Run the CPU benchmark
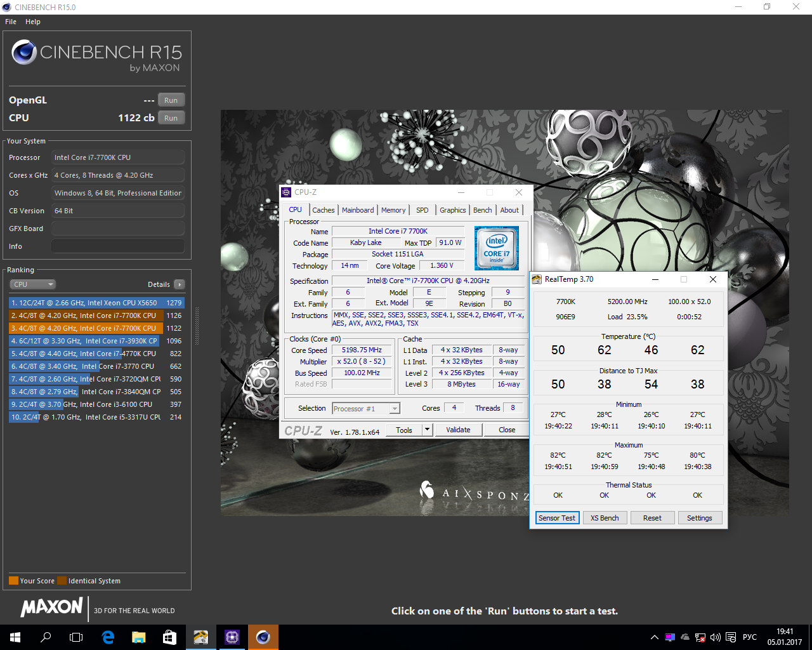 pyautogui.click(x=171, y=118)
